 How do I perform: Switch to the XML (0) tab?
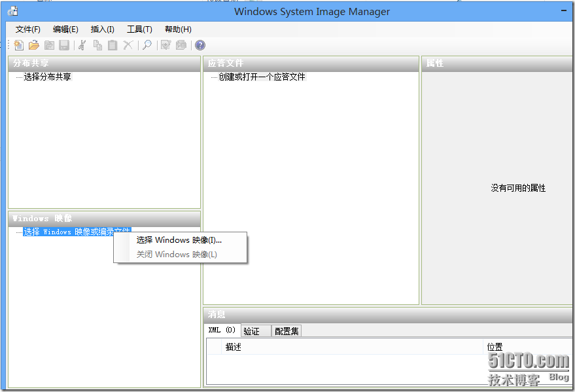click(222, 330)
